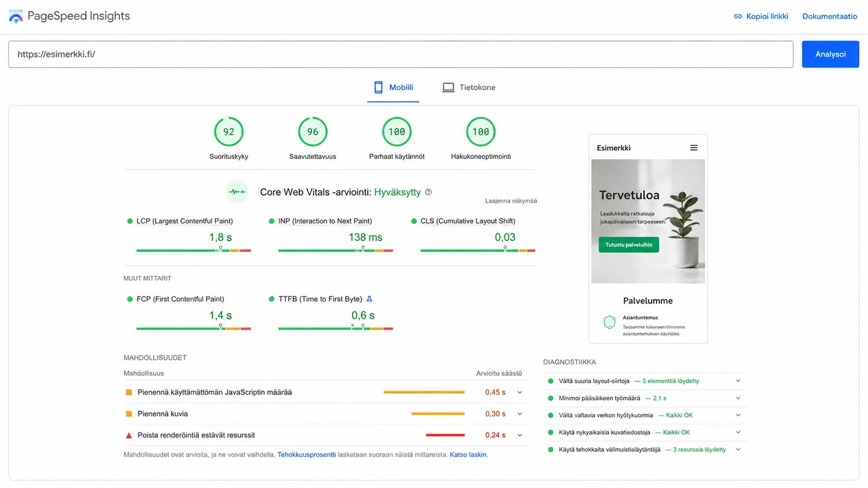The width and height of the screenshot is (868, 488).
Task: Click the INP distribution bar
Action: pos(336,251)
